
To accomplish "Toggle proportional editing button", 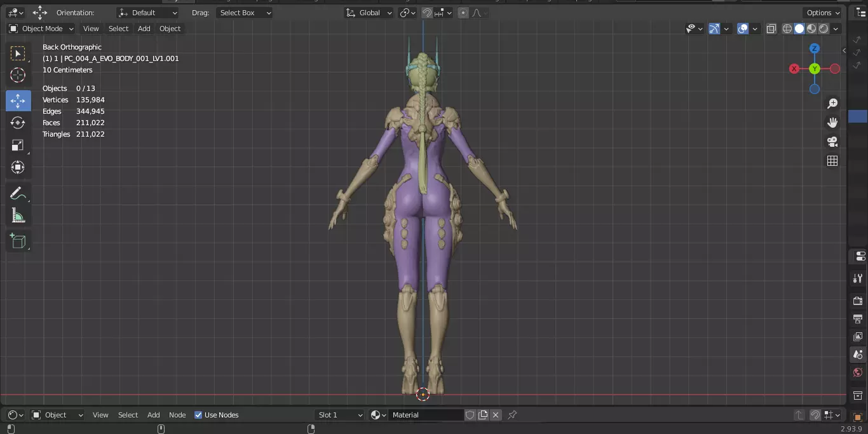I will tap(463, 13).
